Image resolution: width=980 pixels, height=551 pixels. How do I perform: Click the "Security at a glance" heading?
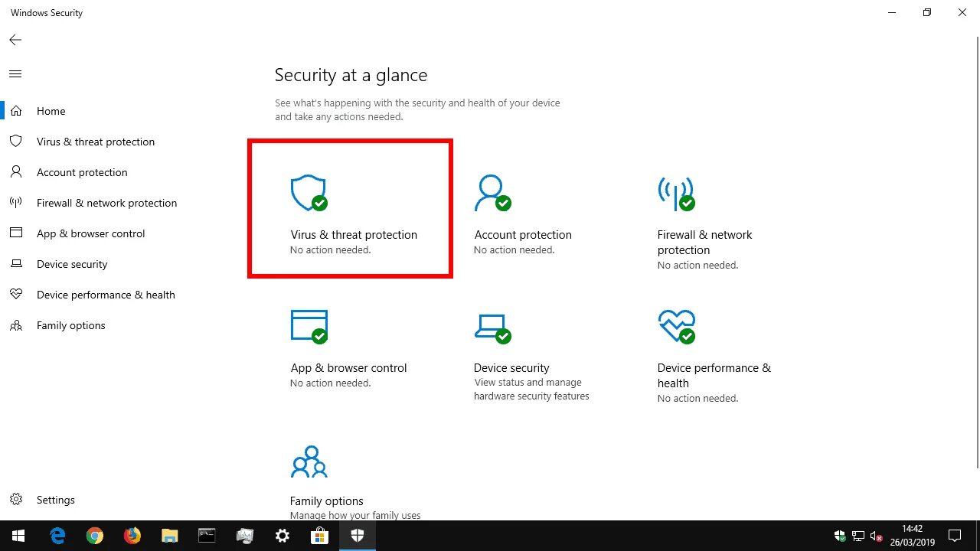click(351, 75)
